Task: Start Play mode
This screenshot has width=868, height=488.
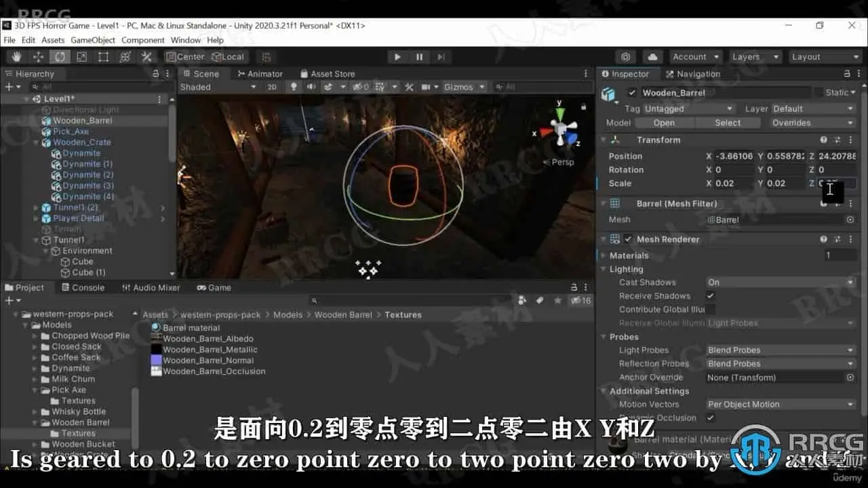Action: click(x=397, y=57)
